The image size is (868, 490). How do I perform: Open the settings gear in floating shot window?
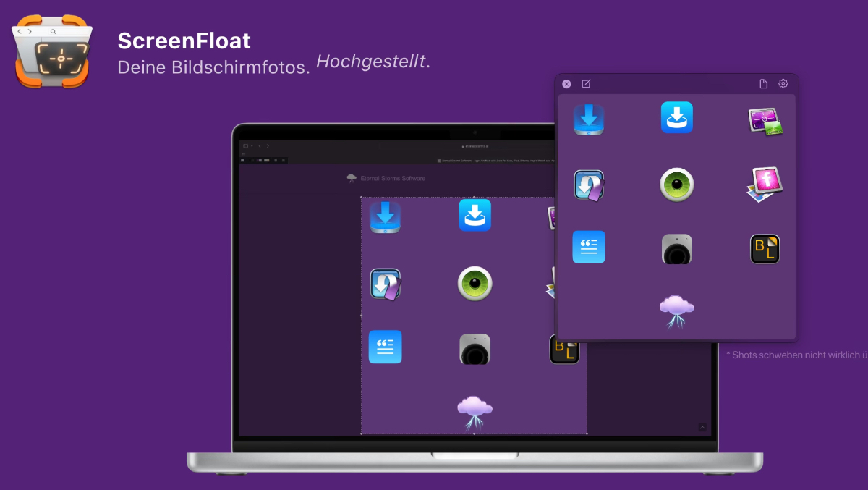point(783,84)
